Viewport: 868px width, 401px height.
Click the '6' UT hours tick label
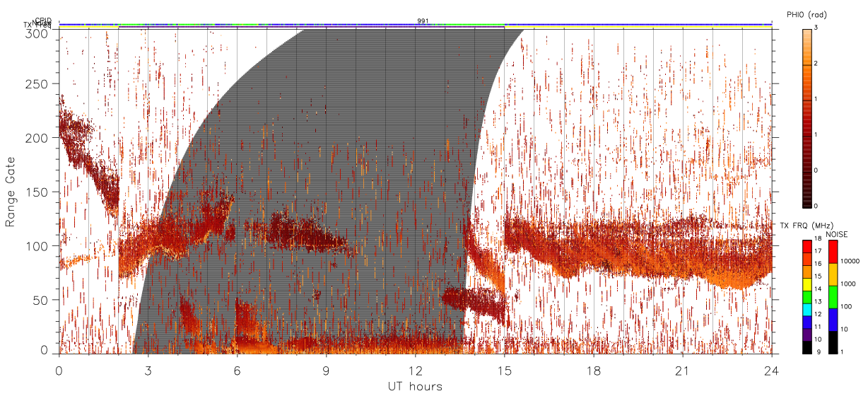(237, 371)
